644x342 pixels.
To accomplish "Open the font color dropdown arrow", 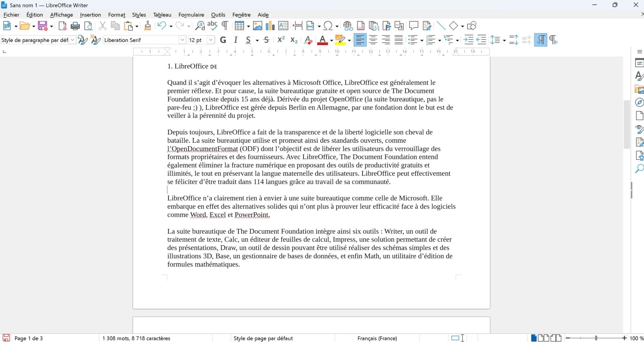I will 331,41.
